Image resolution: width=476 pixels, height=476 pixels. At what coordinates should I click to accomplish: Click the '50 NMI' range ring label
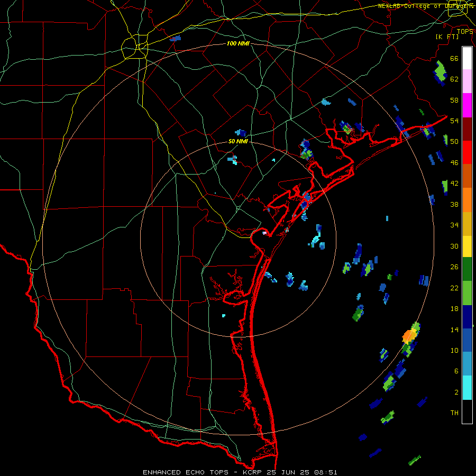pos(238,141)
